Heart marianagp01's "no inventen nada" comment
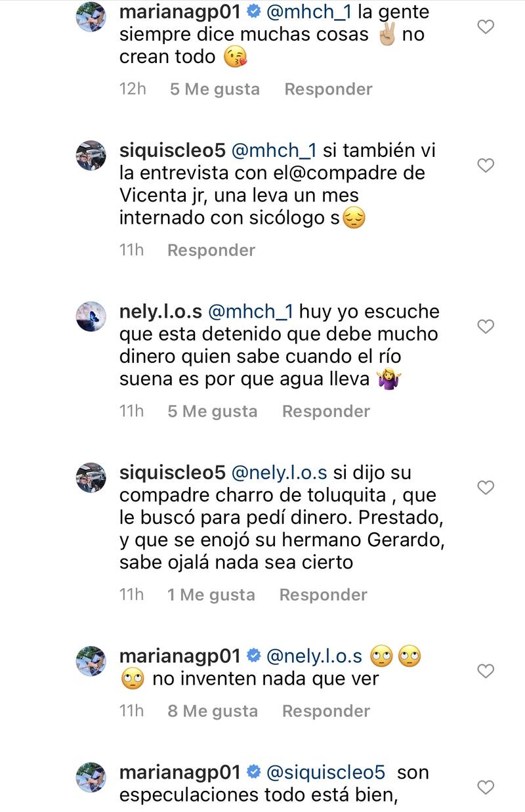Viewport: 525px width, 812px height. click(485, 671)
